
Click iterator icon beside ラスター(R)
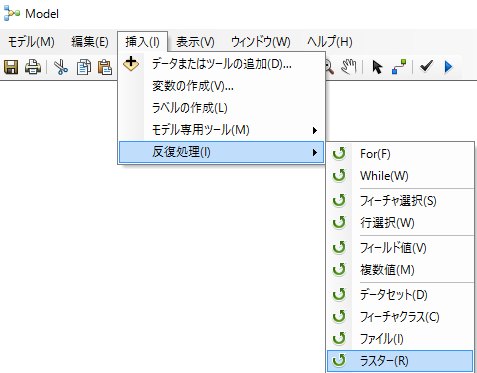tap(339, 361)
